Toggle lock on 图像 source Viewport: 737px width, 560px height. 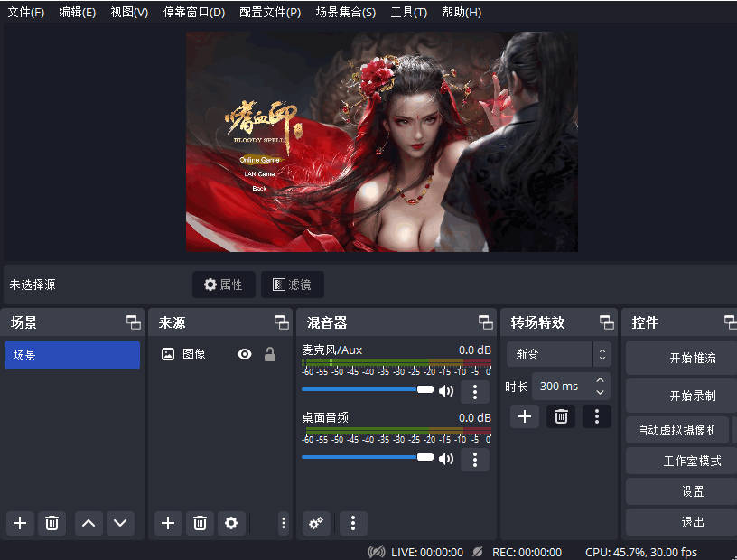(270, 354)
